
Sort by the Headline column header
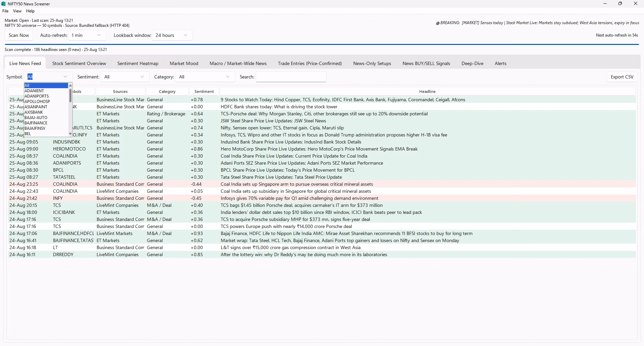427,92
